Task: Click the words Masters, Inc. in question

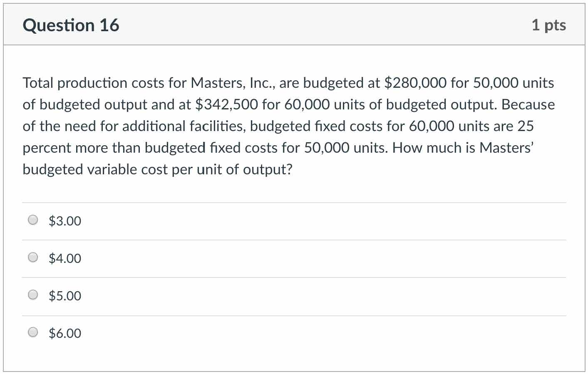Action: (233, 83)
